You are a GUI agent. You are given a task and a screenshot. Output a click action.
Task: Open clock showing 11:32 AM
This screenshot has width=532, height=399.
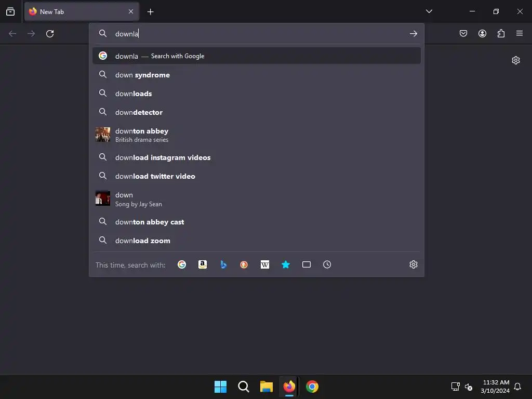pos(495,387)
